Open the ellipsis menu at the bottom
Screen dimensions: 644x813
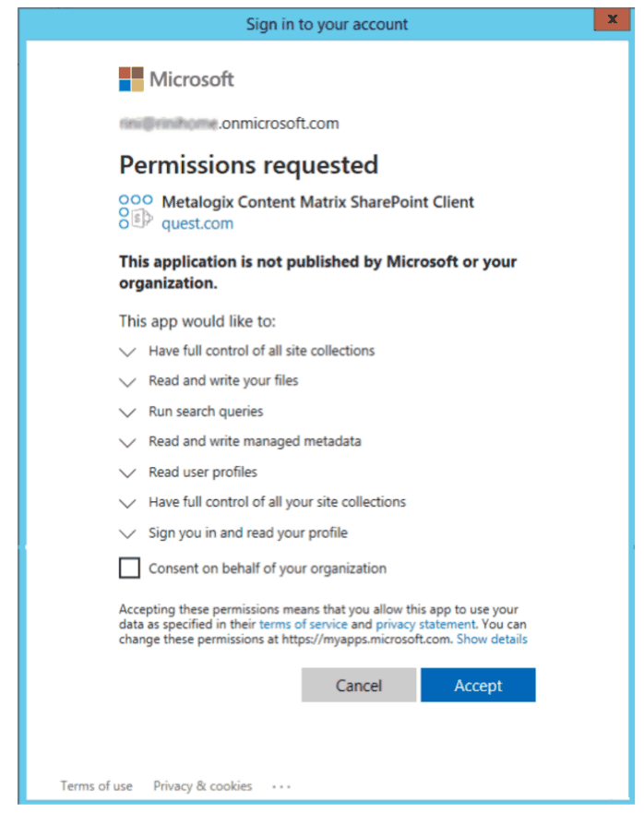click(280, 785)
